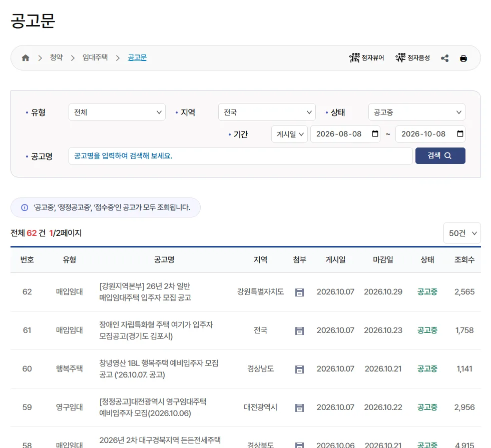
Task: Click the 공고명 column header
Action: (x=164, y=259)
